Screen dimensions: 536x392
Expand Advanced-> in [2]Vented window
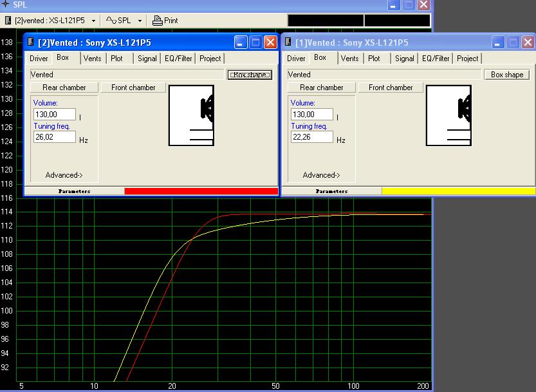pyautogui.click(x=64, y=175)
